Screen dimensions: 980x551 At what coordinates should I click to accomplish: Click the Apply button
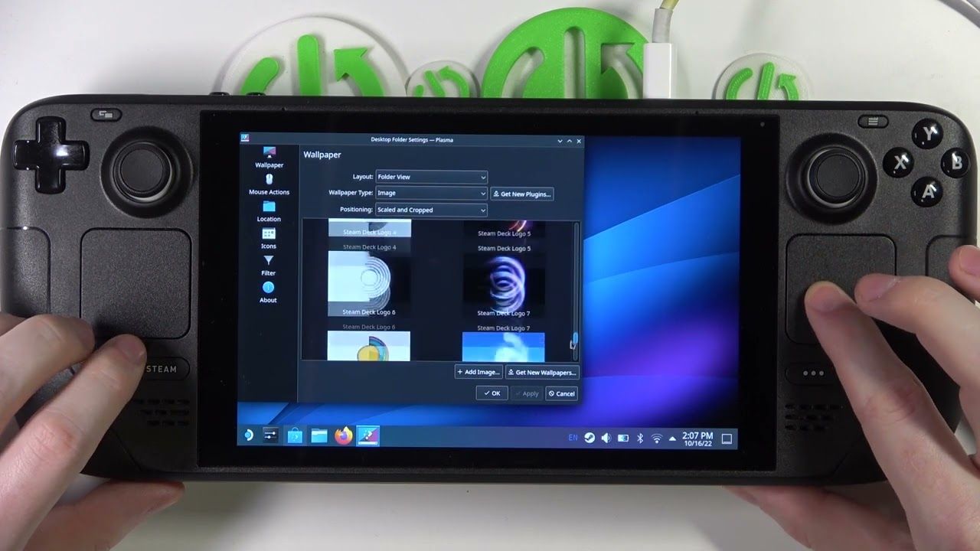[x=527, y=393]
